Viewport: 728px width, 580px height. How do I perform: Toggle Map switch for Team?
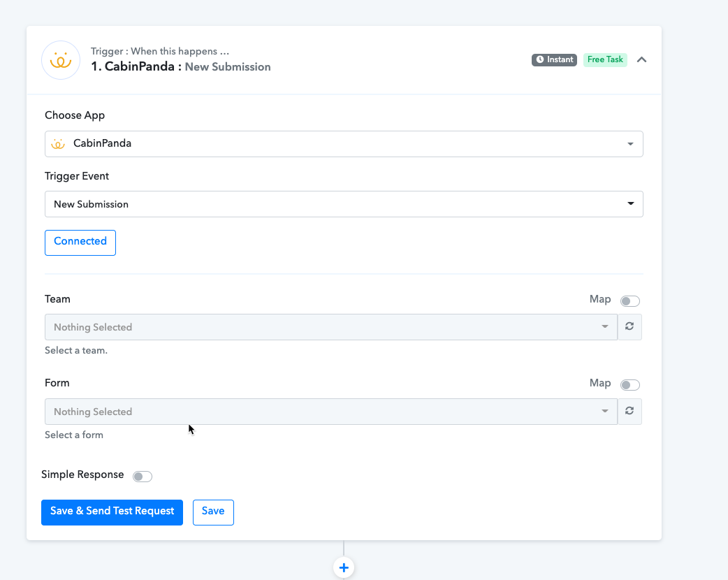[630, 301]
